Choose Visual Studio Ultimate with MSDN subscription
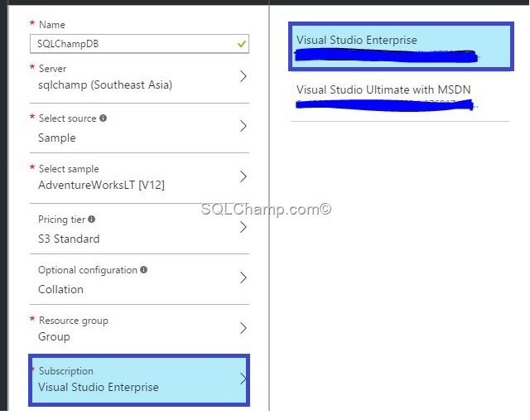The height and width of the screenshot is (420, 530). [400, 97]
